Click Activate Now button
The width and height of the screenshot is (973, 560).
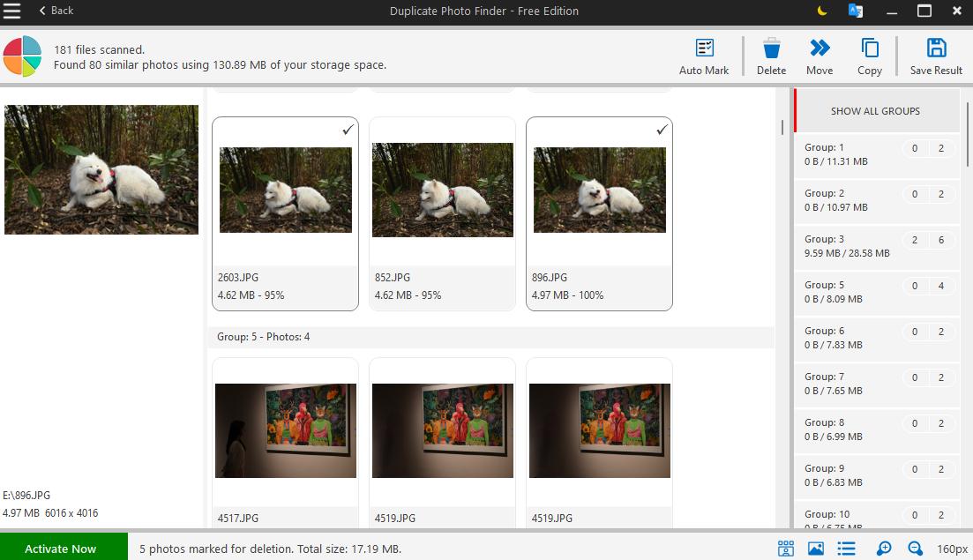coord(64,547)
